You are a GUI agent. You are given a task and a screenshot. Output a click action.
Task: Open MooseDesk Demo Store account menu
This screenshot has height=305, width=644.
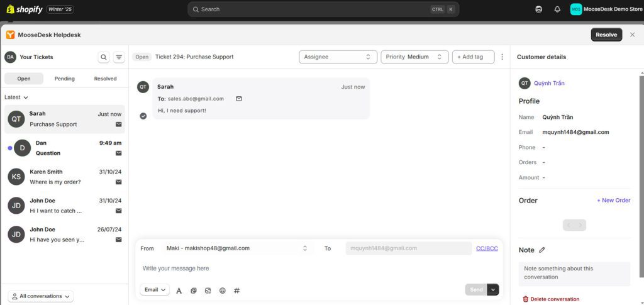point(607,9)
